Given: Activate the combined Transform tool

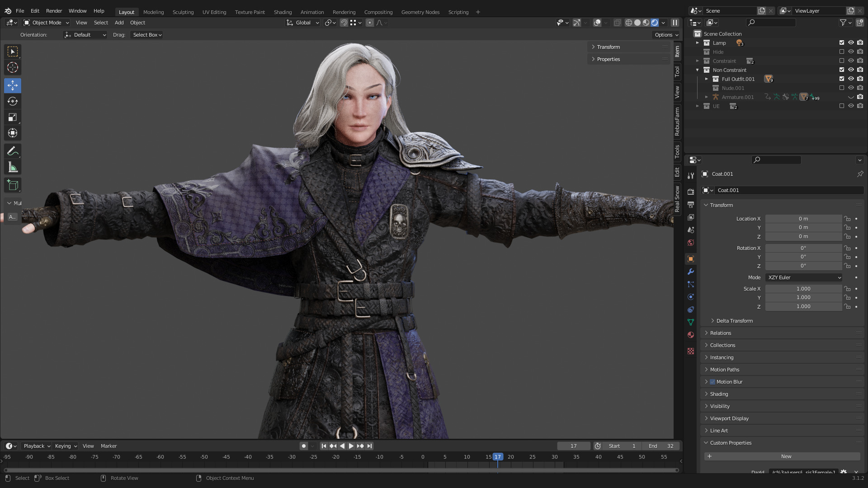Looking at the screenshot, I should pyautogui.click(x=13, y=133).
